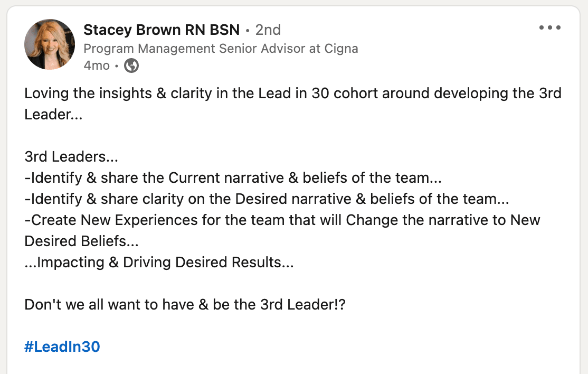Screen dimensions: 588x374
Task: Click the standalone 'Leader...' text line
Action: tap(53, 115)
